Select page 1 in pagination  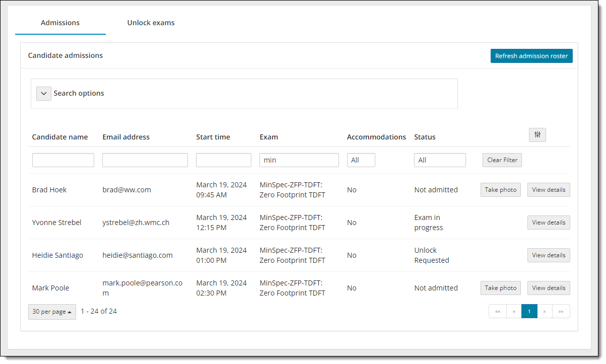pos(529,312)
